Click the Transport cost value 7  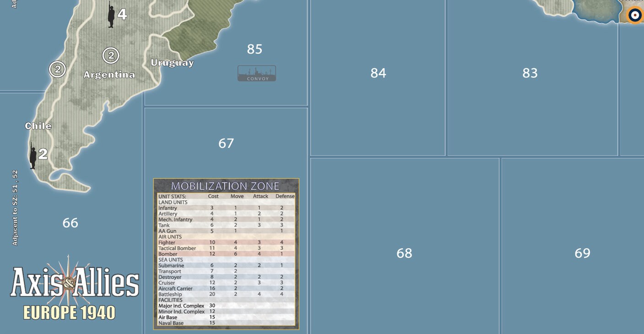(x=212, y=272)
